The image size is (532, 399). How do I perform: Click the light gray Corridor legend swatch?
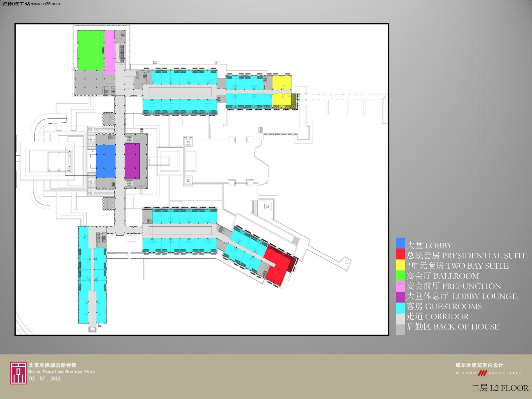tap(401, 319)
